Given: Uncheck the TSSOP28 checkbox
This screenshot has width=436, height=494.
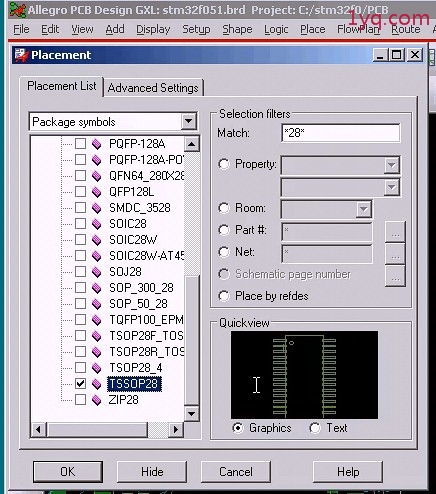Looking at the screenshot, I should (x=80, y=384).
